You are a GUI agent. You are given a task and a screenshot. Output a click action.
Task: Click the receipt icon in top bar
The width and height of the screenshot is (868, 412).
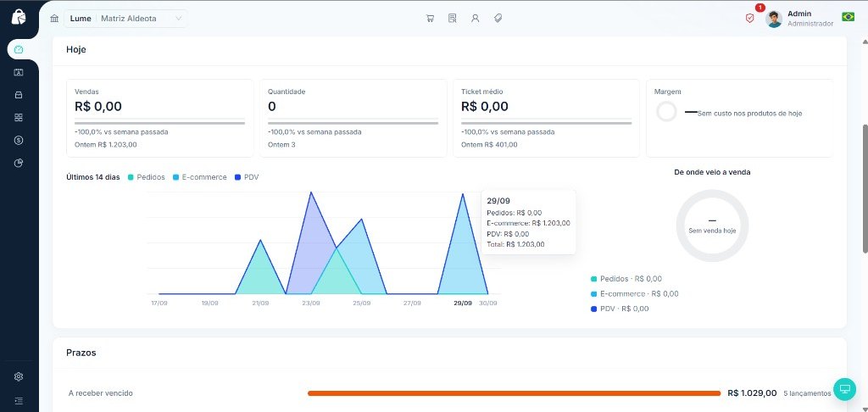(453, 19)
